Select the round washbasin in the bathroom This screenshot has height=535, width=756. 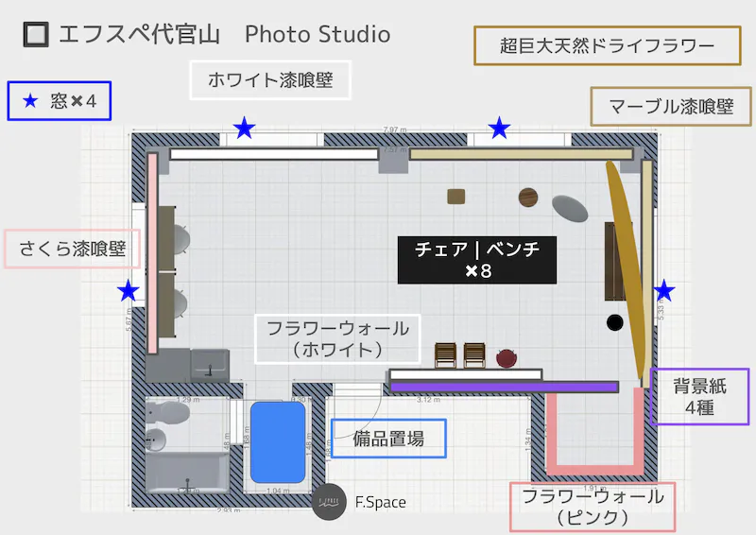156,439
